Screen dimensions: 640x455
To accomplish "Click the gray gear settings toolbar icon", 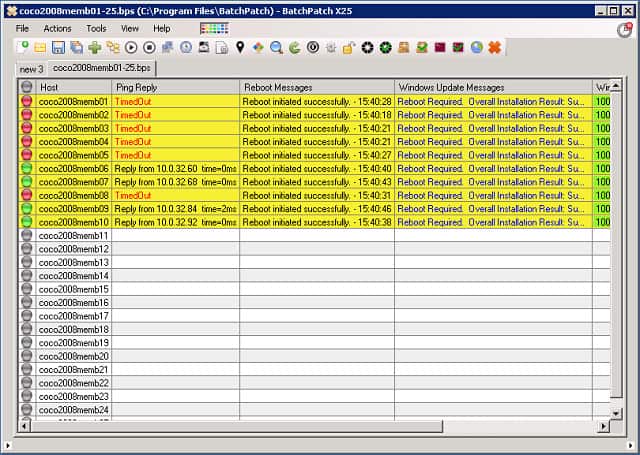I will [x=331, y=48].
